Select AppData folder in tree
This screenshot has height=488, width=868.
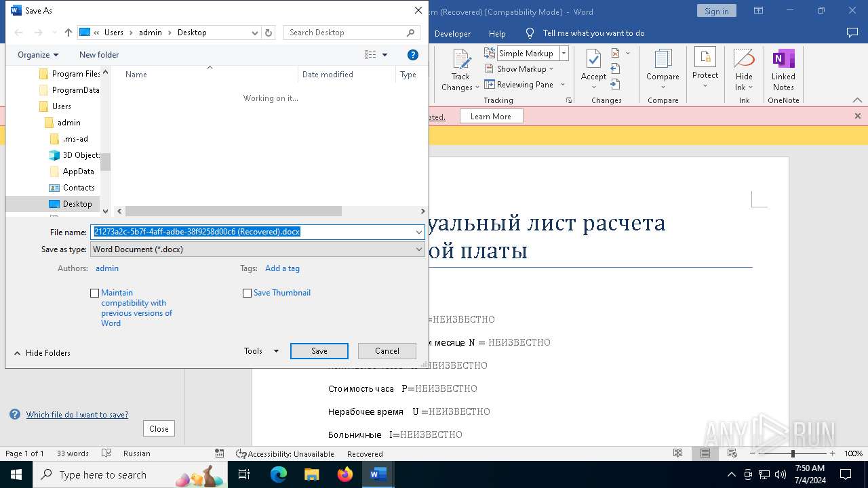[72, 171]
